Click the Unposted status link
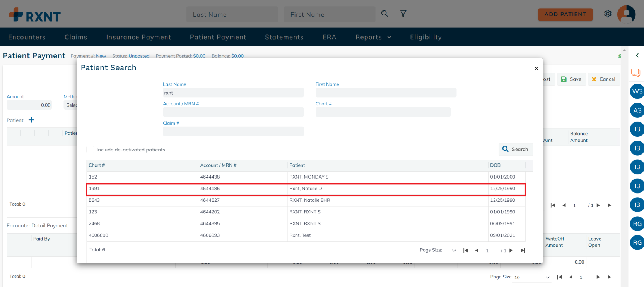The image size is (644, 287). click(139, 56)
